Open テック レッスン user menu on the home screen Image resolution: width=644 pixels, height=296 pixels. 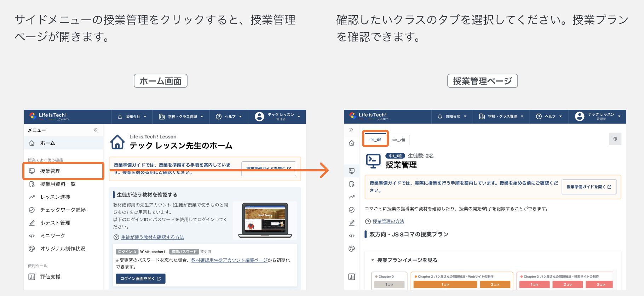277,116
